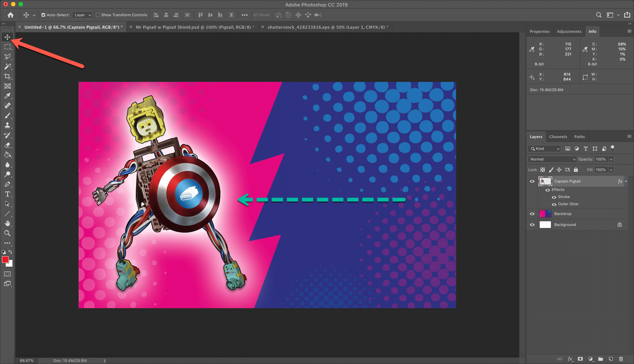
Task: Open the Layers panel menu
Action: click(629, 136)
